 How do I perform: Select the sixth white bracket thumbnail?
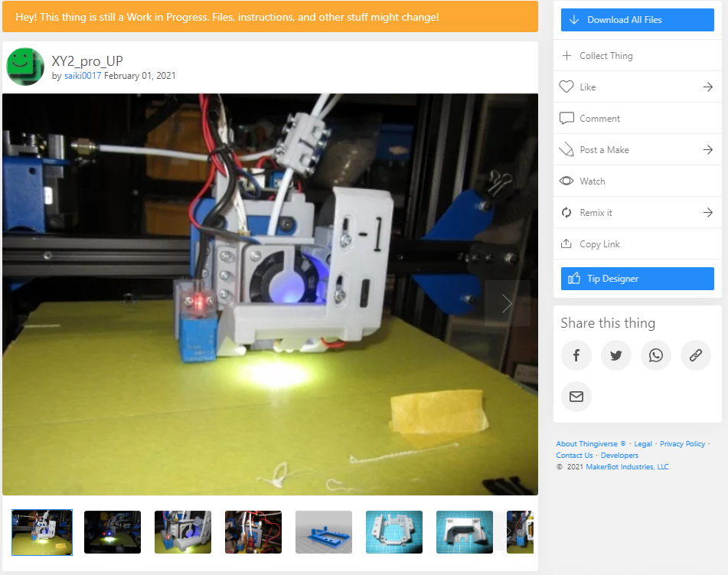point(394,532)
